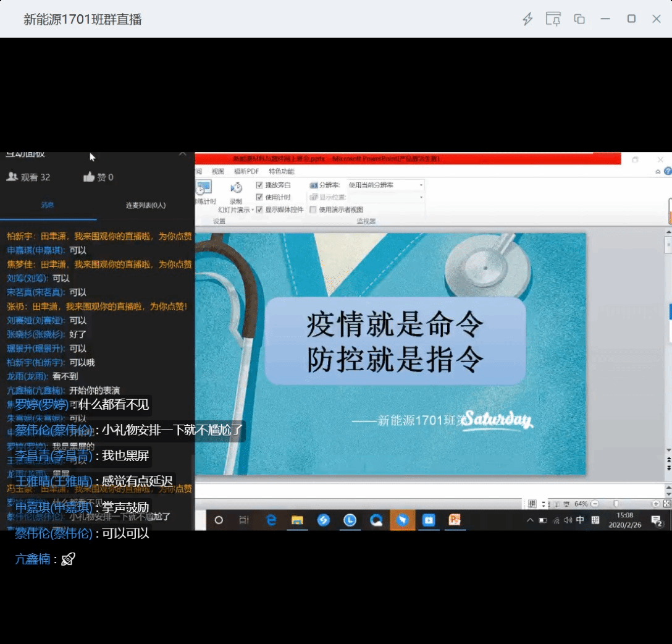The image size is (672, 644).
Task: Open File Explorer from the taskbar
Action: pos(297,520)
